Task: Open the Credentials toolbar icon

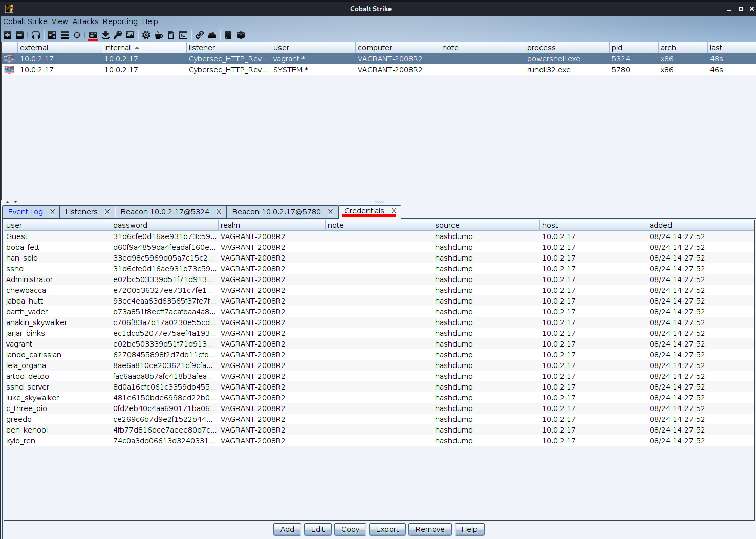Action: (x=93, y=35)
